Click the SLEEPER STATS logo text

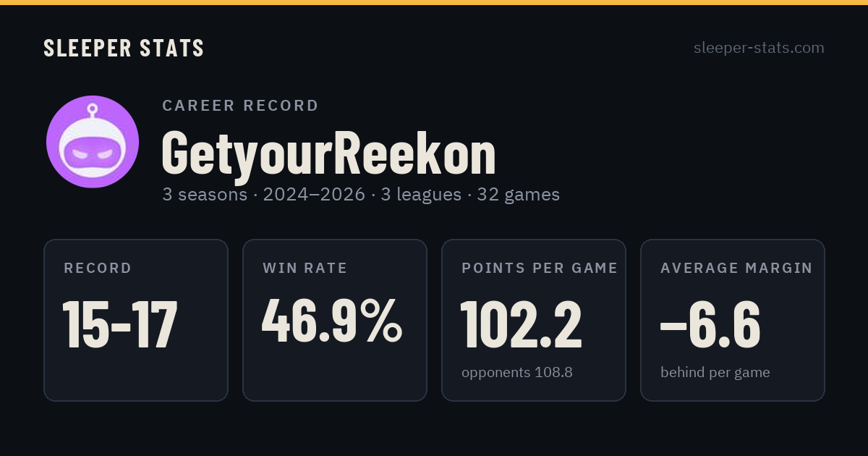[124, 48]
